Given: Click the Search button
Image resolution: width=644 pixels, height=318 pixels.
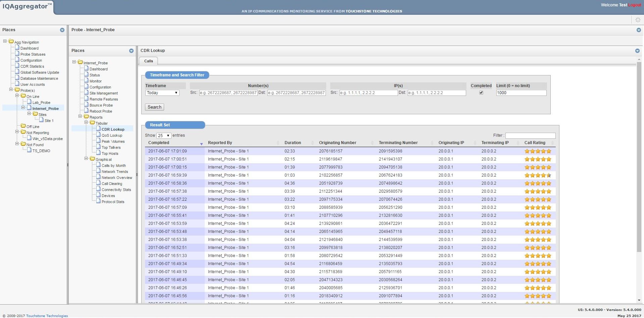Looking at the screenshot, I should [154, 107].
